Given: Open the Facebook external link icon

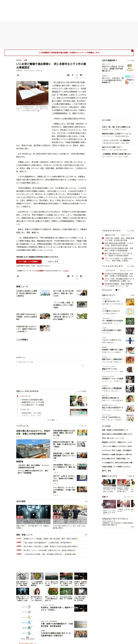Looking at the screenshot, I should (108, 290).
